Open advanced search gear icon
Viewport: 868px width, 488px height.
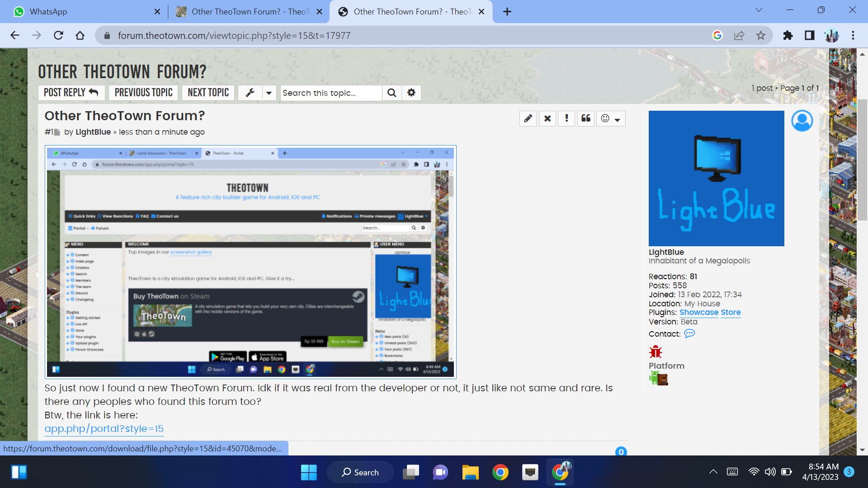[411, 93]
